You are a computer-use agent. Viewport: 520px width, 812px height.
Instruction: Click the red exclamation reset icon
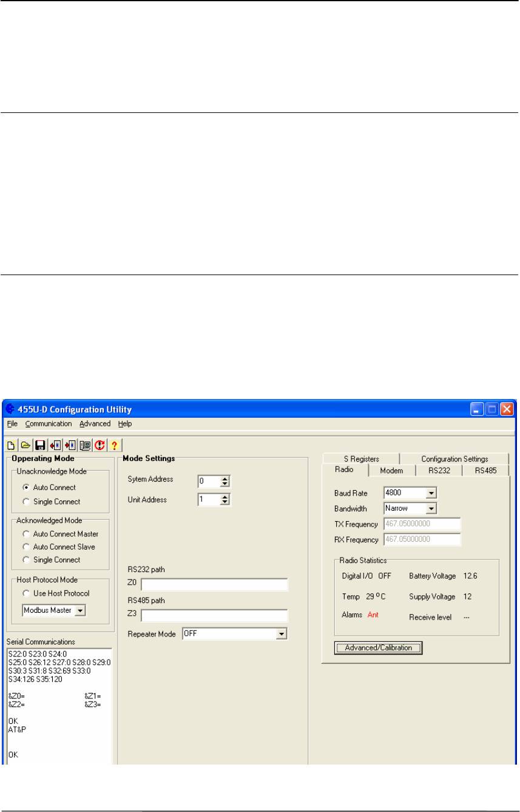pyautogui.click(x=98, y=445)
